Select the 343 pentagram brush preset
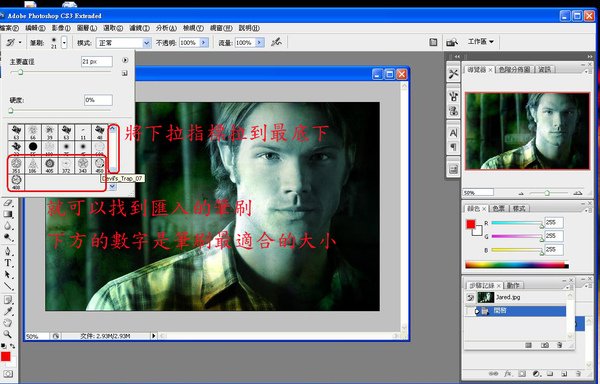The width and height of the screenshot is (600, 384). tap(83, 165)
